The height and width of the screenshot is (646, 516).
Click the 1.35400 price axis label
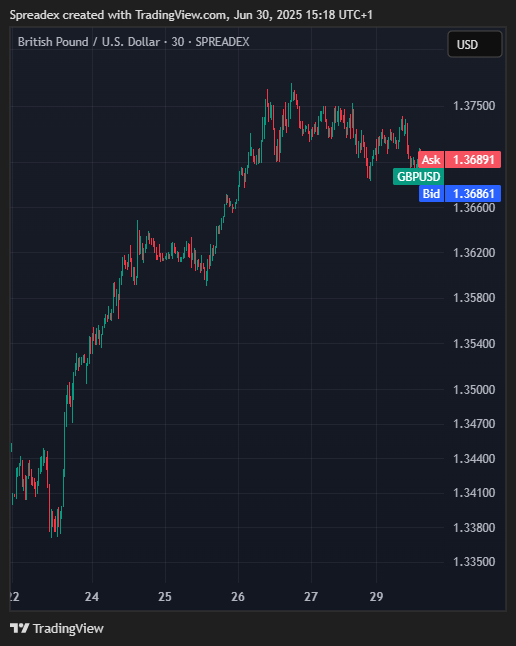tap(474, 344)
